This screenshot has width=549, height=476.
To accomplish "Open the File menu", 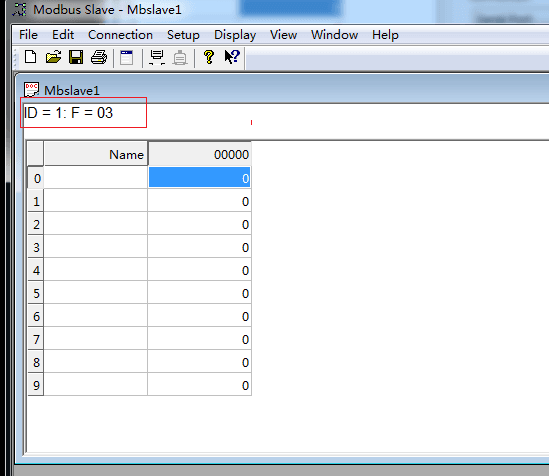I will coord(28,35).
